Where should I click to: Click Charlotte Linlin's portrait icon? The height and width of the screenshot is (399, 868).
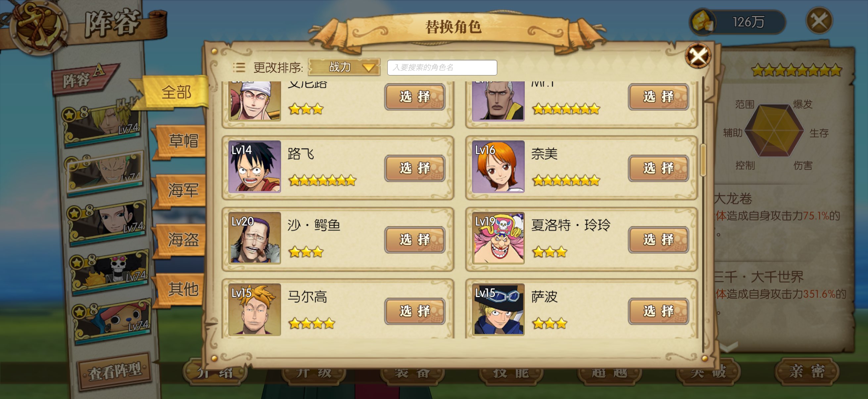(498, 238)
